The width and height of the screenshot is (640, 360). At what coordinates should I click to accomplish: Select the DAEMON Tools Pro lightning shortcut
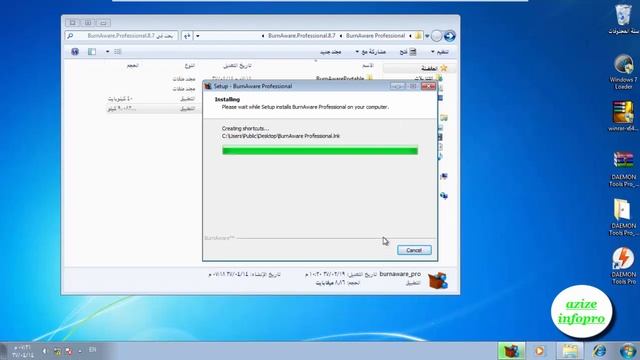(623, 265)
